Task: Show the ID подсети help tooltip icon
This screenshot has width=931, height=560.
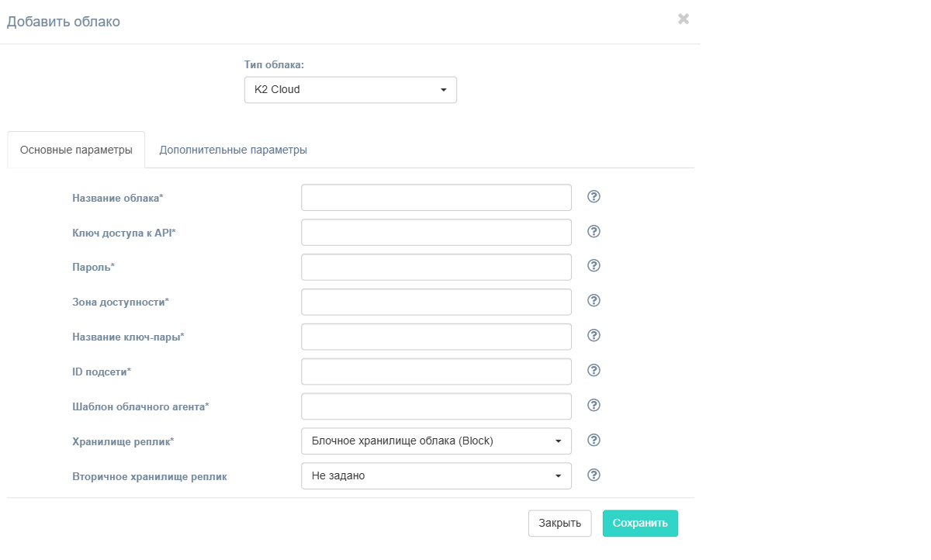Action: [594, 370]
